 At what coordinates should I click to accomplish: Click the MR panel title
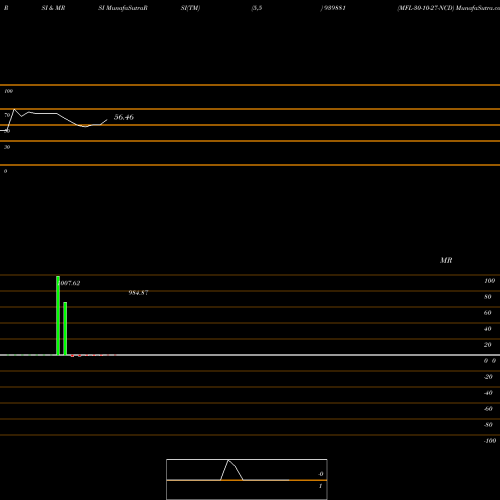click(x=446, y=260)
